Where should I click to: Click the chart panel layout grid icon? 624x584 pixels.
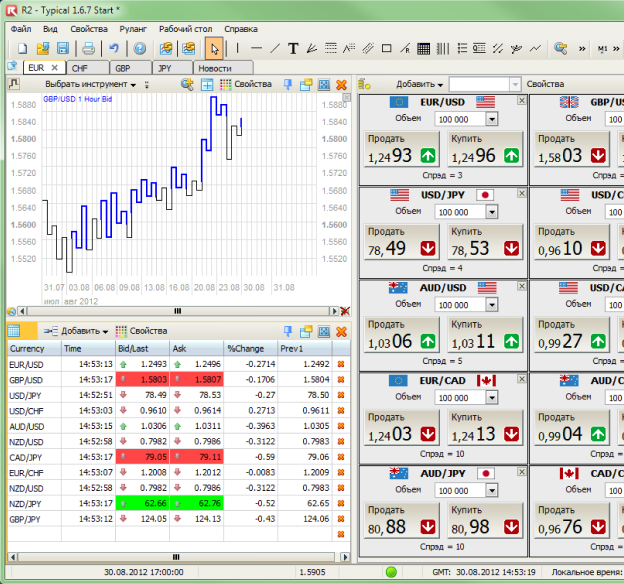coord(207,84)
